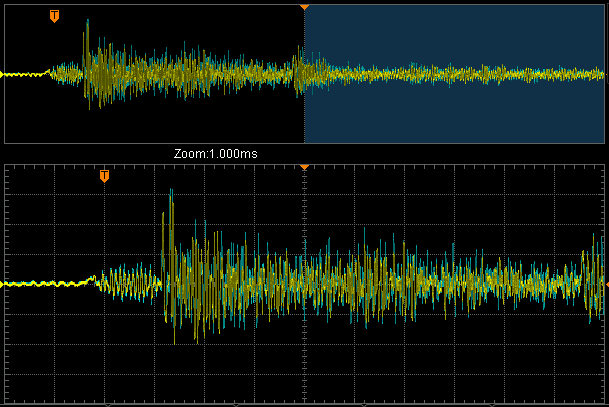Image resolution: width=609 pixels, height=407 pixels.
Task: Click the blue shaded region in overview
Action: 454,74
